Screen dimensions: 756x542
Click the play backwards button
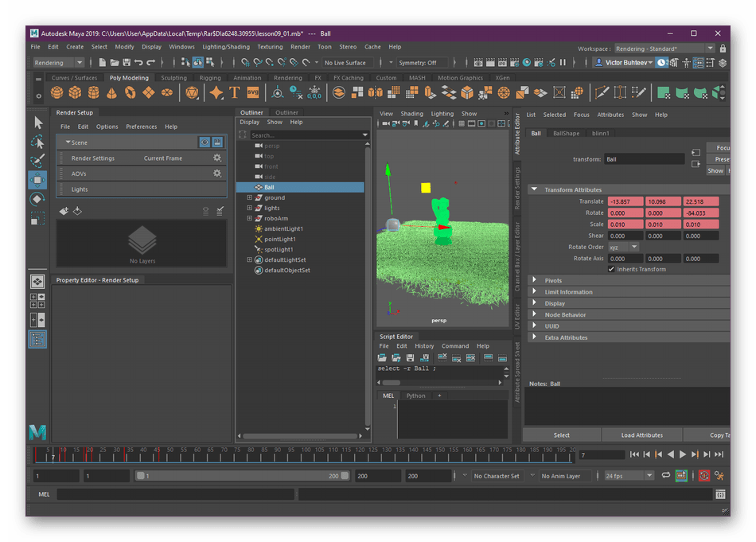click(670, 454)
